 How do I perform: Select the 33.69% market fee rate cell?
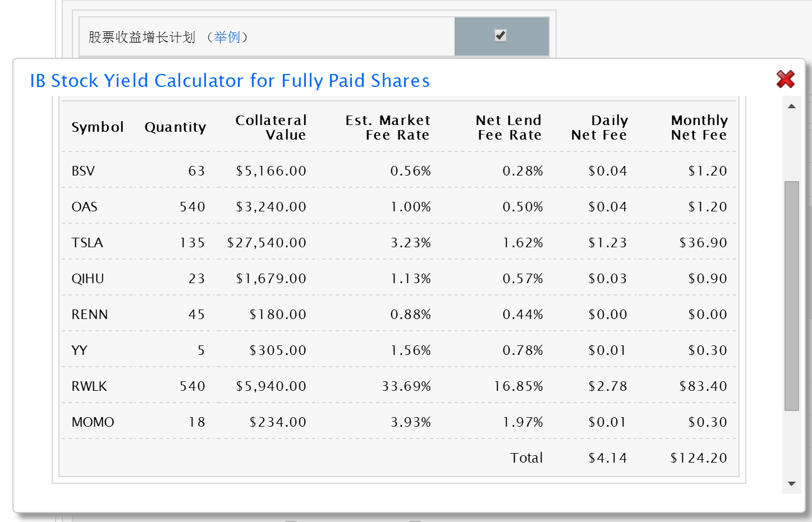pyautogui.click(x=406, y=386)
